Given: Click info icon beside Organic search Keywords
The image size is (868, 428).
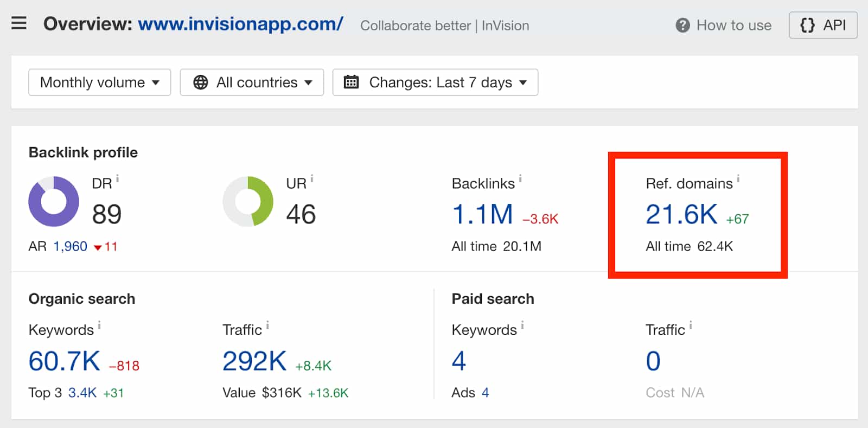Looking at the screenshot, I should tap(99, 325).
